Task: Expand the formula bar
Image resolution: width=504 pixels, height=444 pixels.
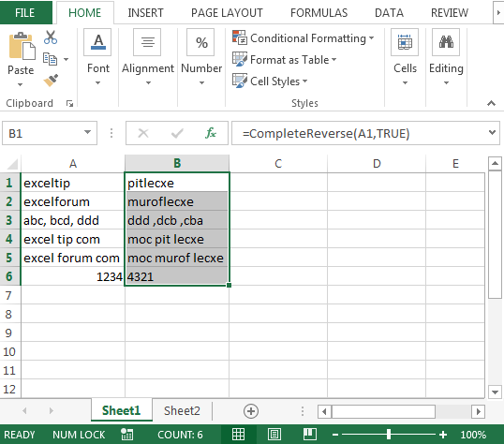Action: (492, 132)
